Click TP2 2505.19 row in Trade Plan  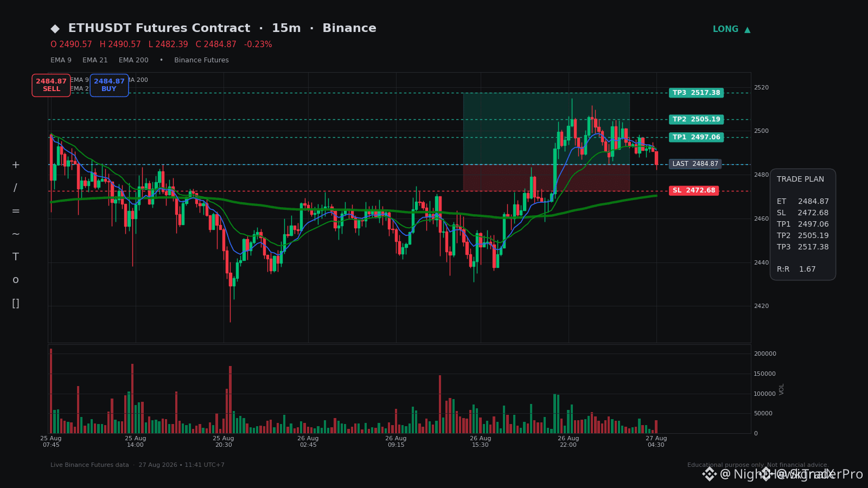point(803,236)
